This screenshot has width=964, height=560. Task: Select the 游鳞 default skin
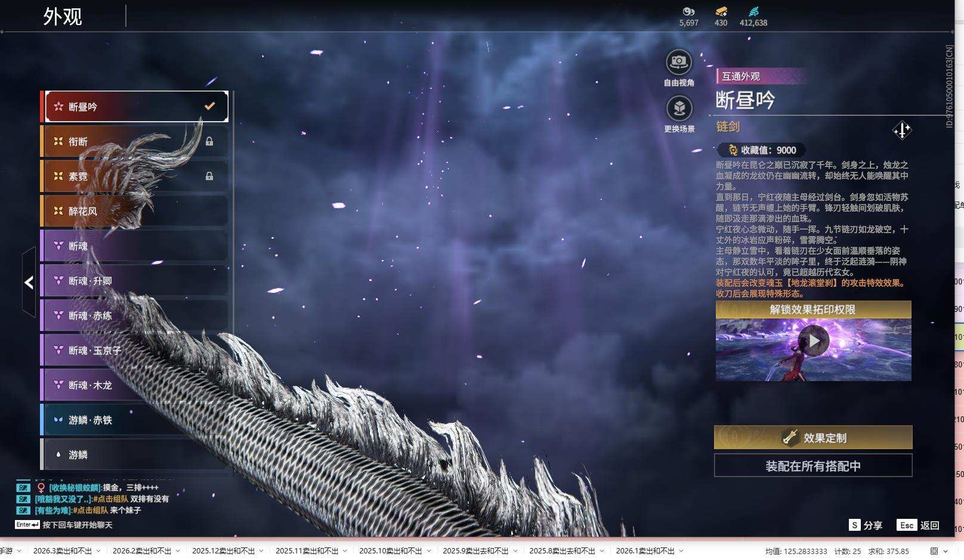point(136,454)
